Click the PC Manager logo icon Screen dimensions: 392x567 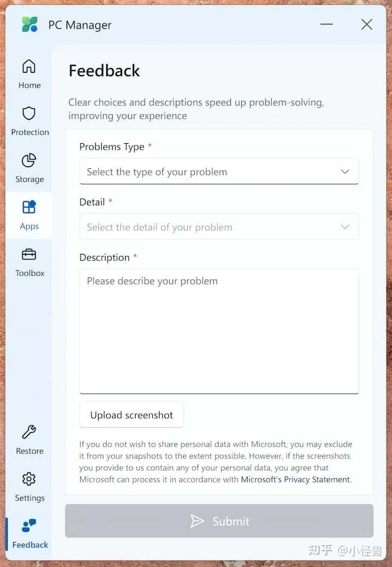tap(30, 25)
